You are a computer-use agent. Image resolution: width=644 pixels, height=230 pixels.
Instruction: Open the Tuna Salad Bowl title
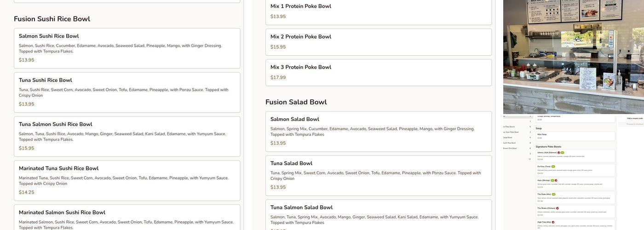[x=291, y=164]
